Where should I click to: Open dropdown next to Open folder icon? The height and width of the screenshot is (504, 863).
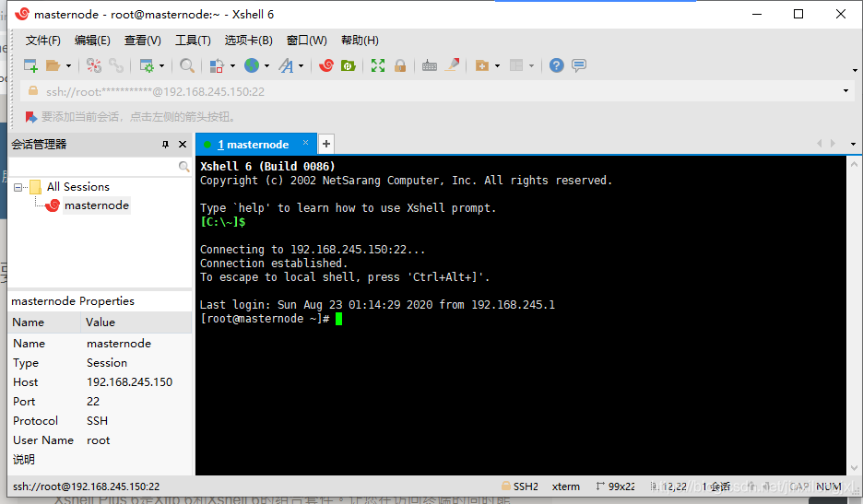tap(68, 66)
